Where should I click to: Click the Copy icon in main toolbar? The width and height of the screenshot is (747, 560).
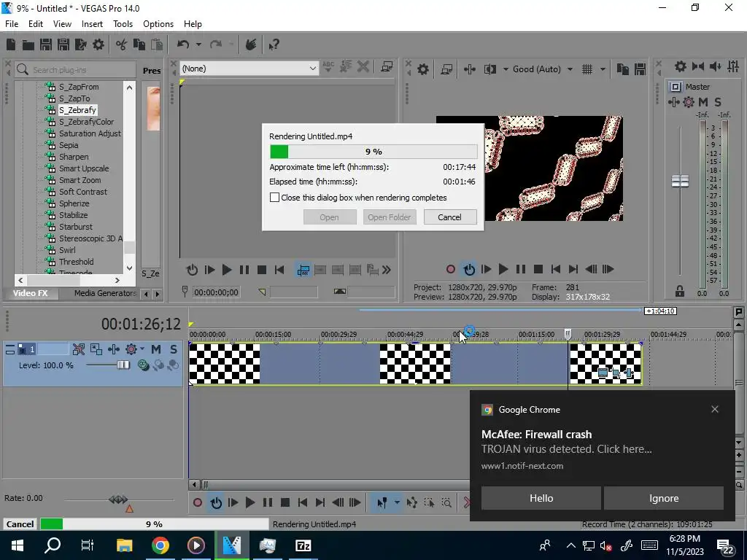[139, 44]
